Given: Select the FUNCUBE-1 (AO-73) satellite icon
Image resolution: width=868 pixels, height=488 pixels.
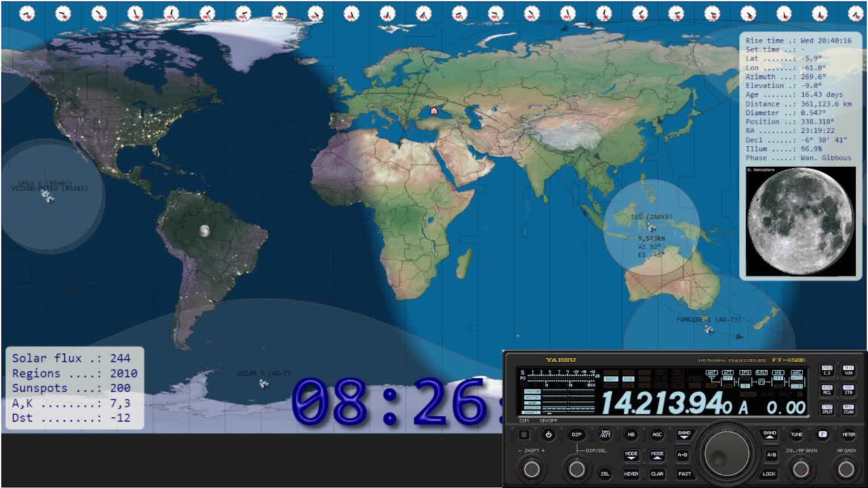Looking at the screenshot, I should 709,329.
